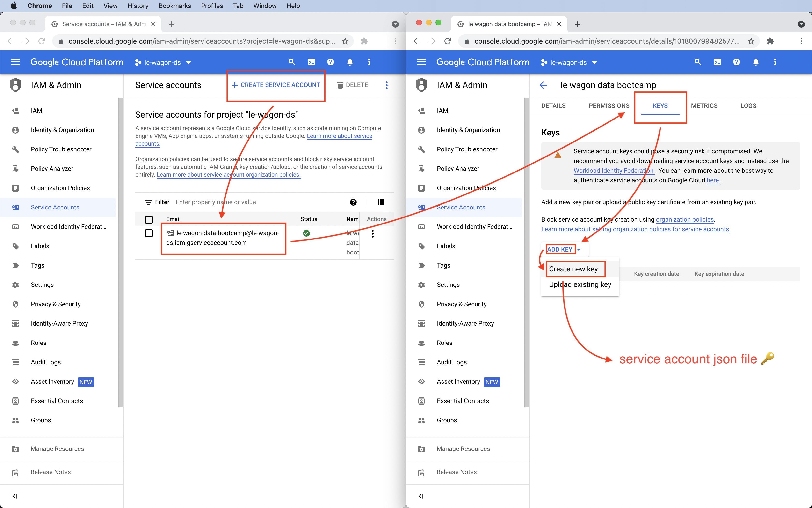Image resolution: width=812 pixels, height=508 pixels.
Task: Open the filter help question mark icon
Action: coord(353,202)
